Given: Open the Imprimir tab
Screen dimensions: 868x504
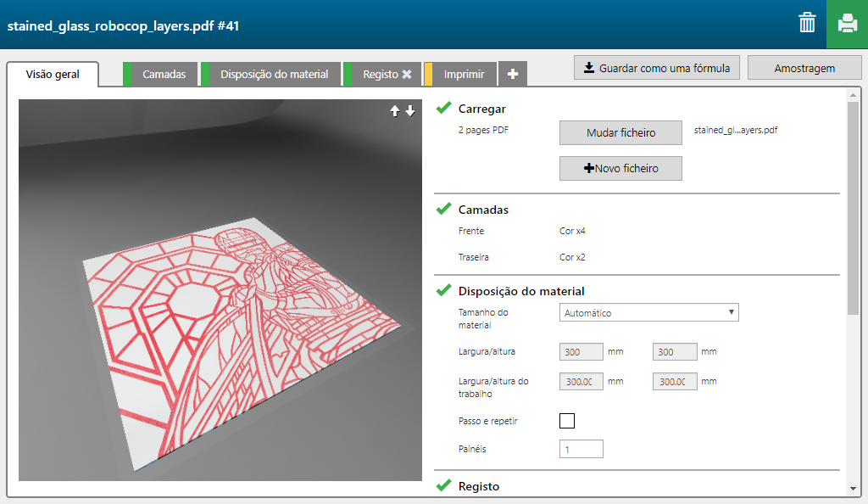Looking at the screenshot, I should click(460, 74).
